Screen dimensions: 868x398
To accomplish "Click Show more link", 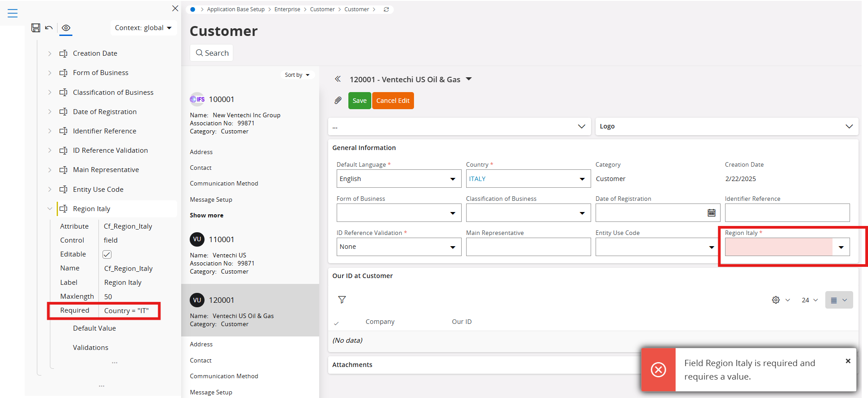I will point(206,216).
